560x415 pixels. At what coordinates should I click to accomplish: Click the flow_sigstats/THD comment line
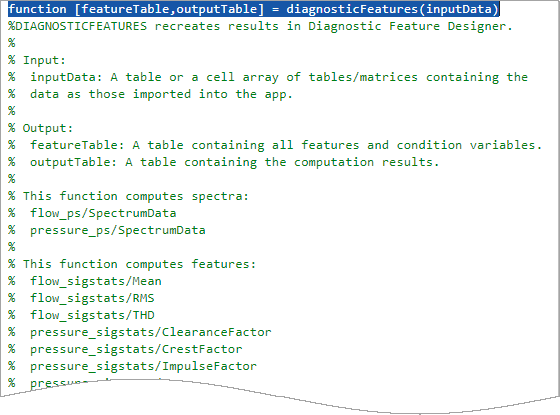tap(81, 315)
